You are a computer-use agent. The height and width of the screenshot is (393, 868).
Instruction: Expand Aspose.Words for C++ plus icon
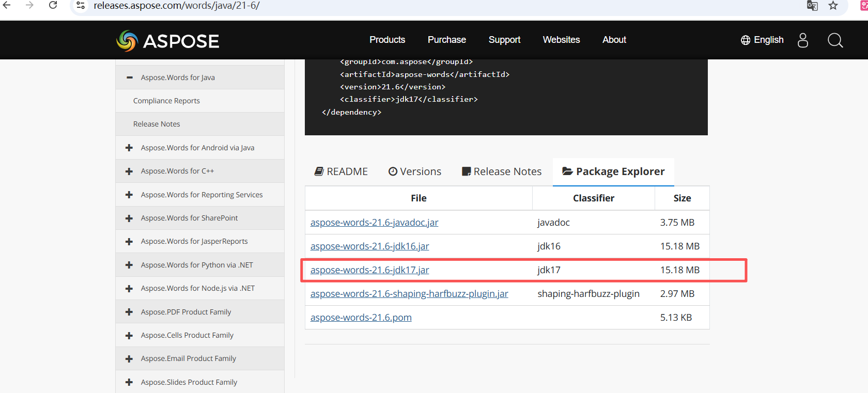[129, 171]
